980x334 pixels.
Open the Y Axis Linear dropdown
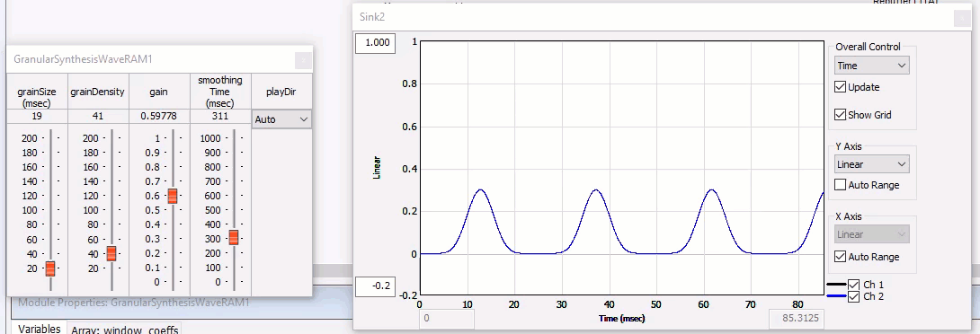[x=872, y=164]
